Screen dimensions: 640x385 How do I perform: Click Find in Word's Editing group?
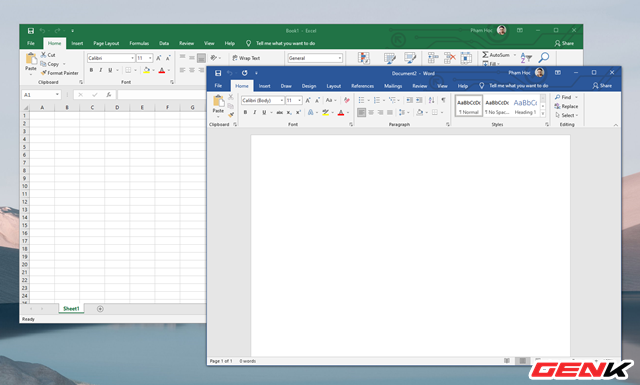[563, 97]
